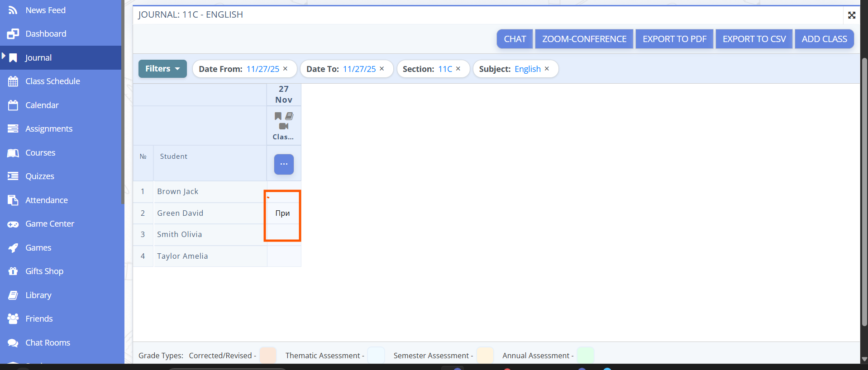Start a ZOOM-CONFERENCE
This screenshot has width=868, height=370.
584,39
